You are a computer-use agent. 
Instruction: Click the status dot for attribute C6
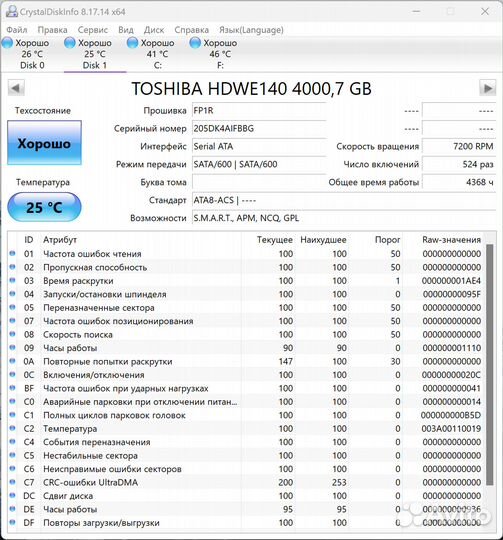(x=12, y=468)
